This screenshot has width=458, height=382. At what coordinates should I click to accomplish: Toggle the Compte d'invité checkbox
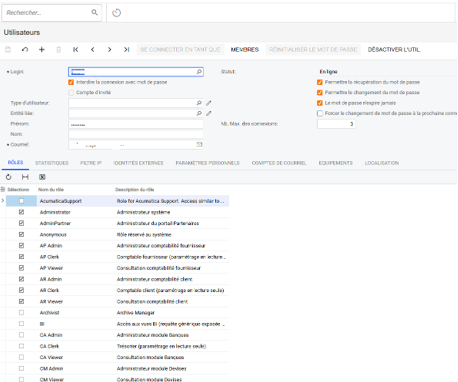tap(71, 92)
